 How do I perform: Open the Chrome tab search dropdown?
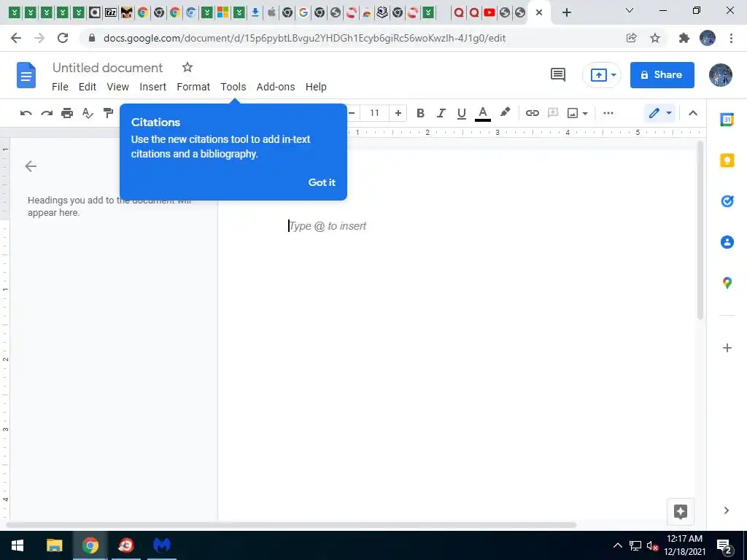pyautogui.click(x=630, y=10)
